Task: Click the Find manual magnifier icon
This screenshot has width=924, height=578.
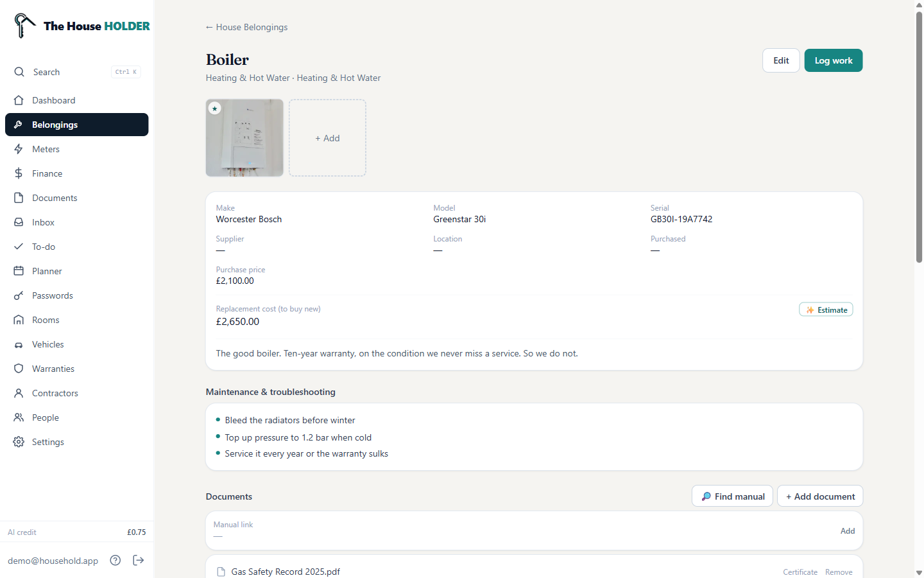Action: tap(706, 496)
